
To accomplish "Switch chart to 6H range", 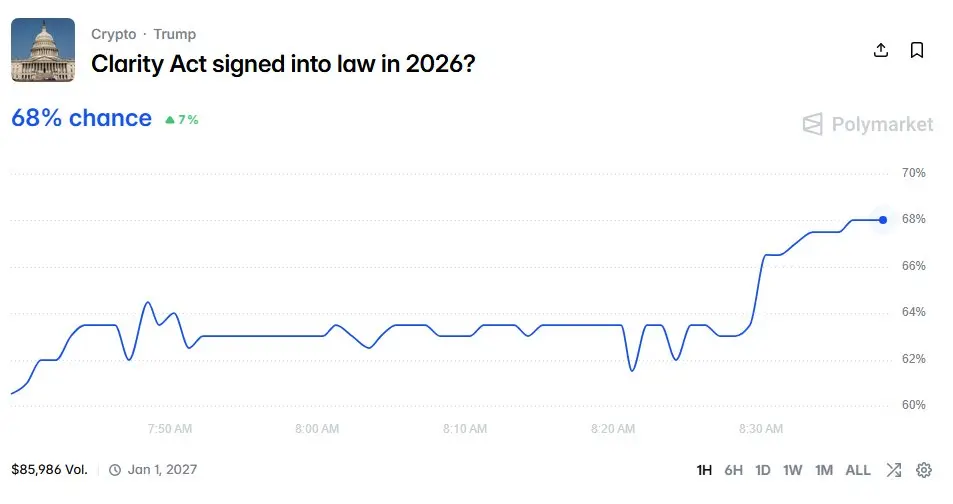I will 734,470.
